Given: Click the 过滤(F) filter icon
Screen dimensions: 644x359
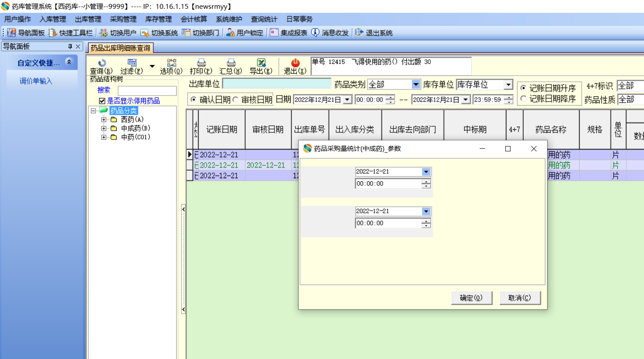Looking at the screenshot, I should click(132, 66).
